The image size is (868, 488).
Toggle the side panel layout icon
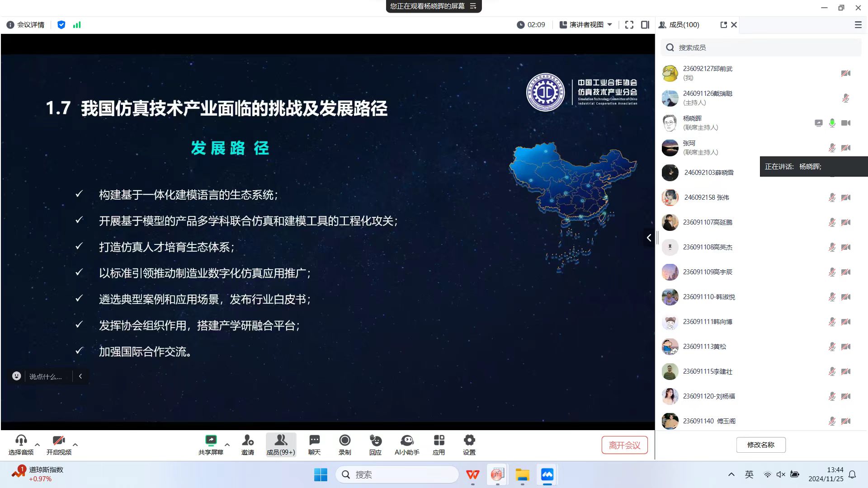[645, 25]
